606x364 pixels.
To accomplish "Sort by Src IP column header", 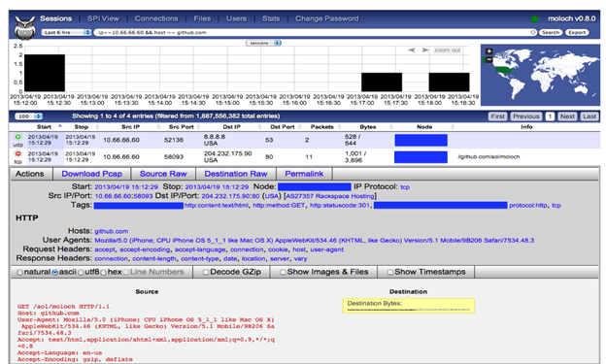I will coord(131,127).
